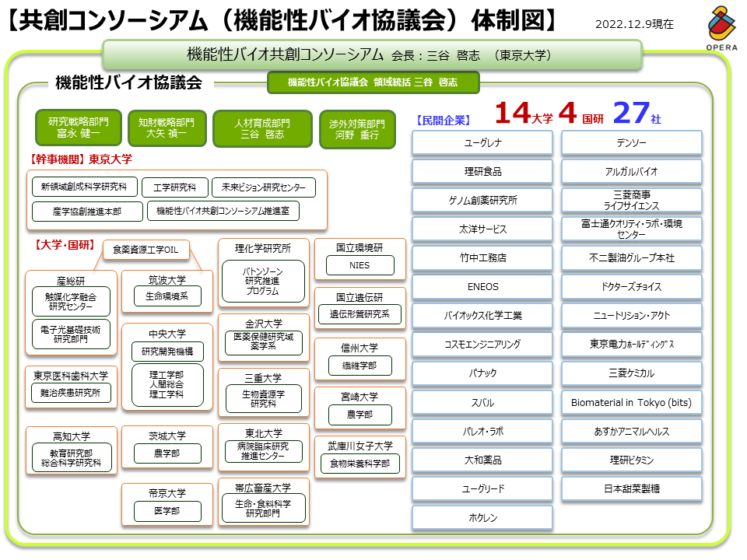Select the 日本甜菜製糖 company box
The height and width of the screenshot is (560, 747).
coord(632,488)
